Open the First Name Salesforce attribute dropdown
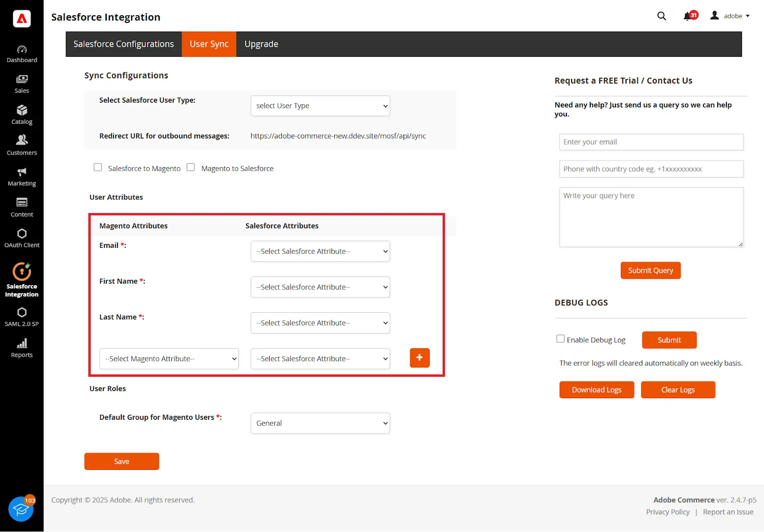 tap(320, 287)
